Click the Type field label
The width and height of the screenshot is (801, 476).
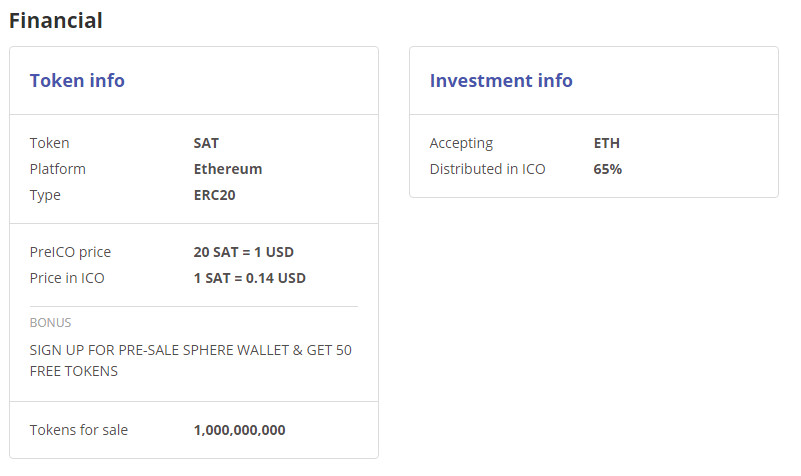pos(45,195)
